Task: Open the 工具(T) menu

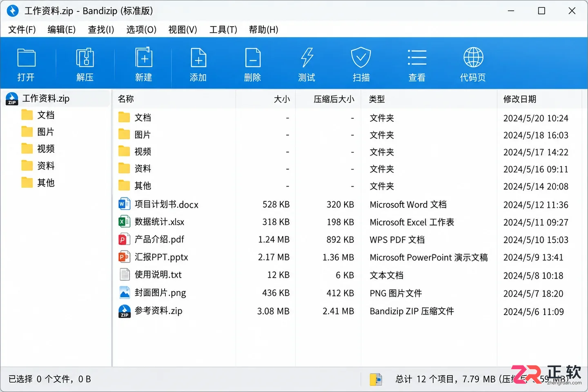Action: coord(223,29)
